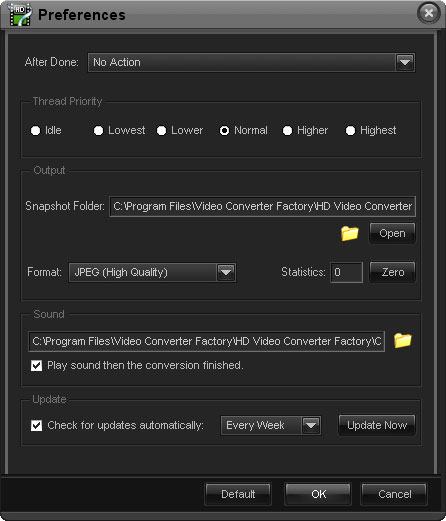Set thread priority to Higher
Viewport: 446px width, 521px height.
[x=287, y=130]
